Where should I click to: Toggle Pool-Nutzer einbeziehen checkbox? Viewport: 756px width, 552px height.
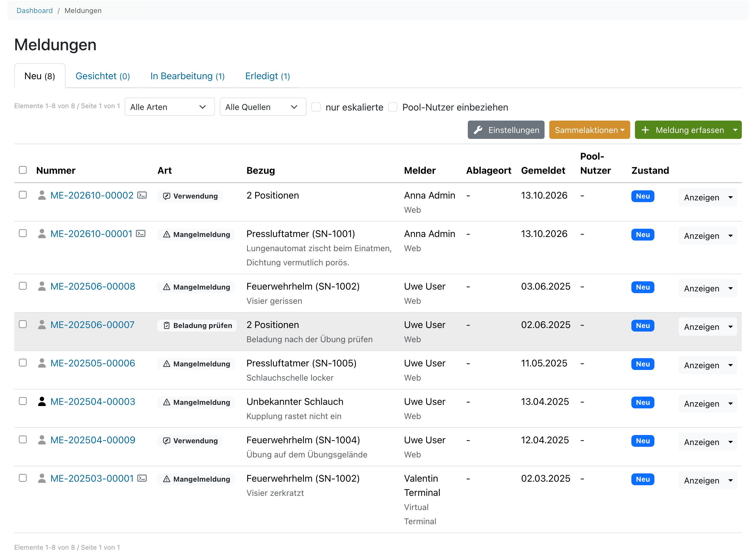point(393,107)
